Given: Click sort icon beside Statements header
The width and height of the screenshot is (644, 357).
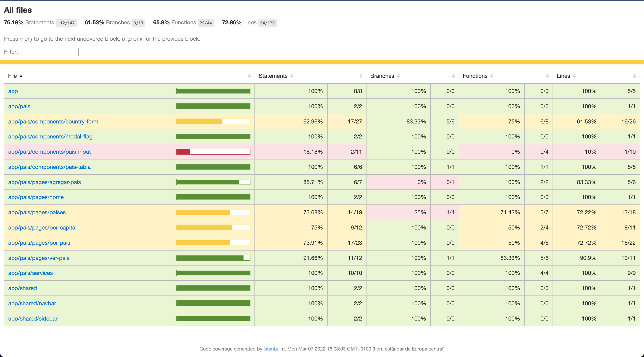Looking at the screenshot, I should 292,76.
